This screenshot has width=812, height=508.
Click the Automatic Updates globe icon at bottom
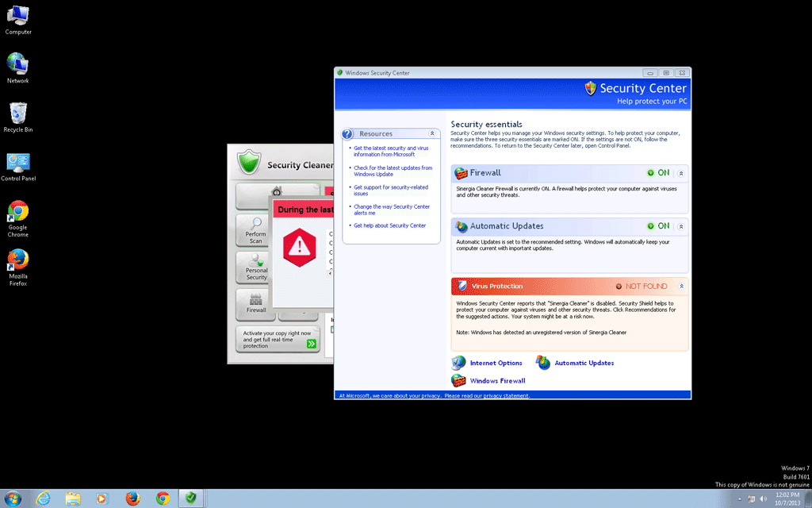[543, 363]
